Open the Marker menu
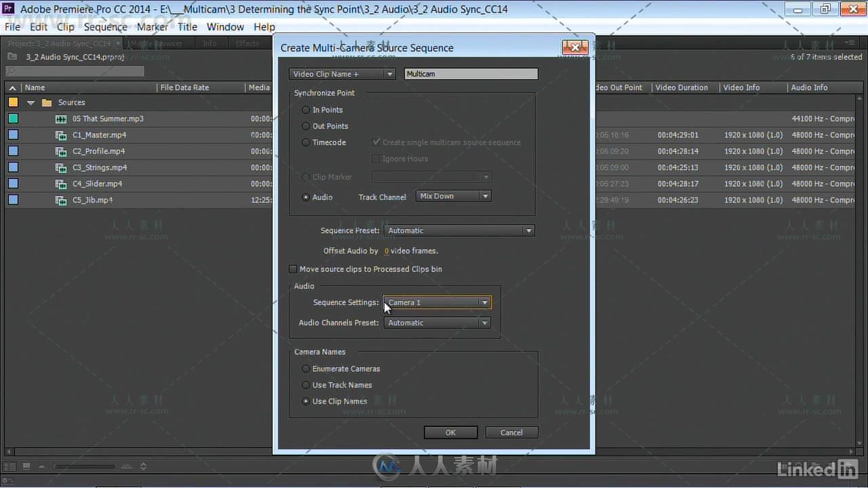Image resolution: width=868 pixels, height=488 pixels. (x=153, y=27)
